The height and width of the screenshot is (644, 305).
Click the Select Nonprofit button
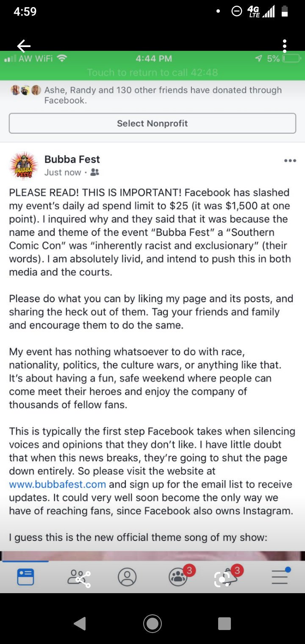coord(152,123)
